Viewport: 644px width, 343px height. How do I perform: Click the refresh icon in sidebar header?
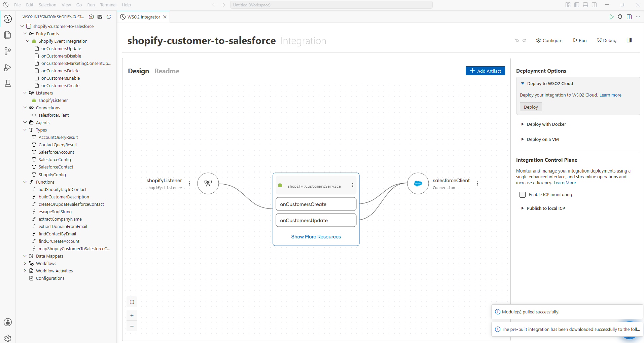click(x=109, y=17)
